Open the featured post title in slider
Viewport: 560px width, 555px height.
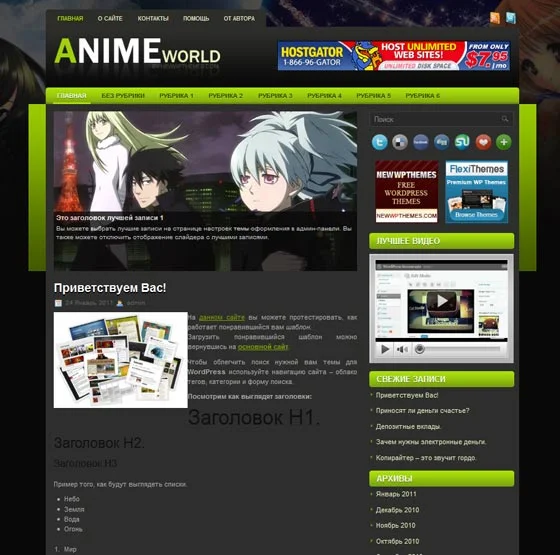click(110, 218)
